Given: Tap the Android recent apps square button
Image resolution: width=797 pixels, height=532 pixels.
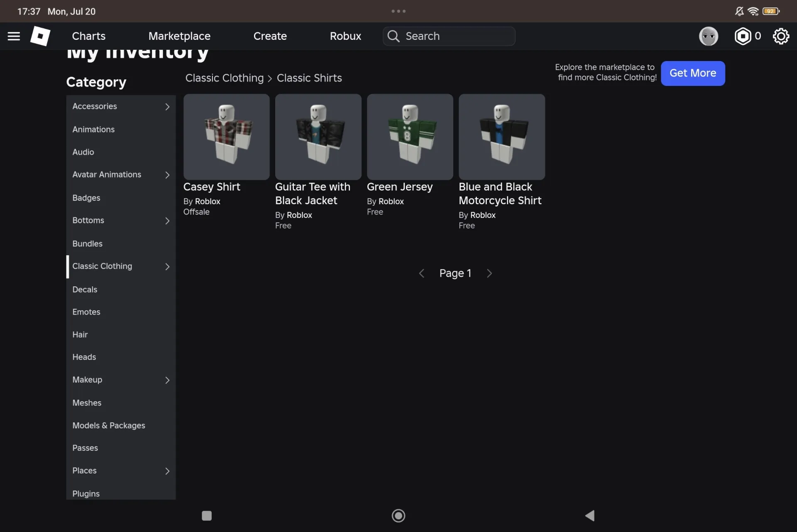Looking at the screenshot, I should coord(207,516).
